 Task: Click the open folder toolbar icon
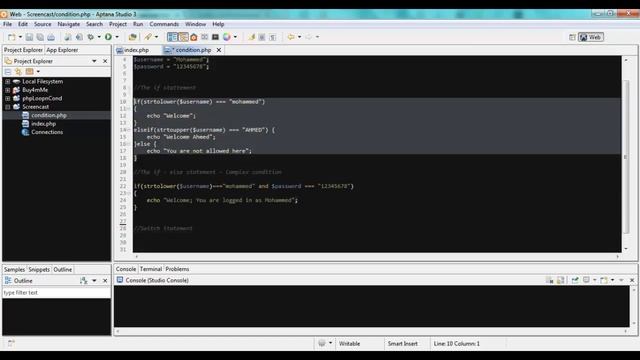tap(132, 37)
